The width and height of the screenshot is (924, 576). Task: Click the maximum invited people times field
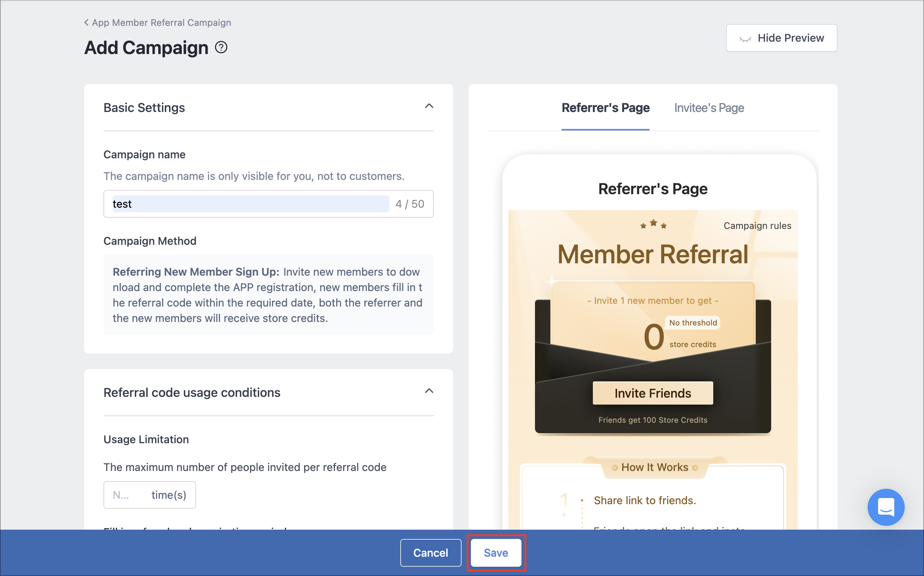click(149, 495)
